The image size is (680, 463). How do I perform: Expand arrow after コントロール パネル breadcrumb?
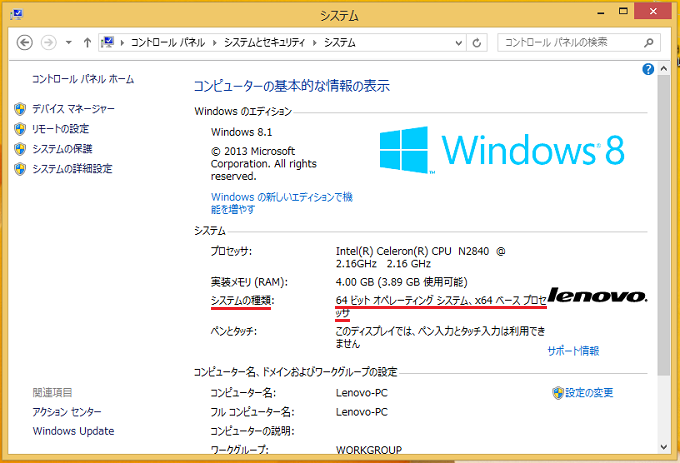click(x=214, y=42)
